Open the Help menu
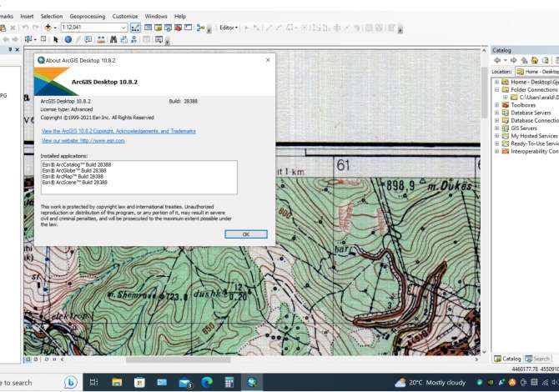 [180, 17]
